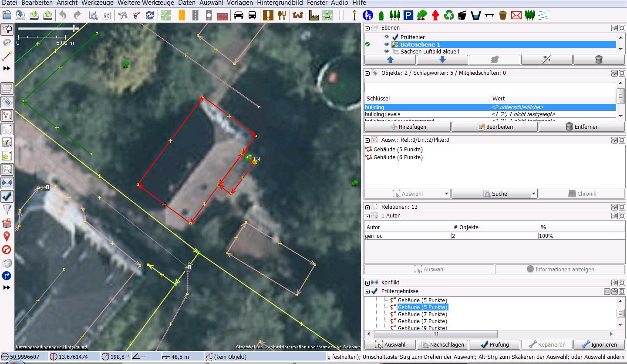Open the Vorlagen menu
The width and height of the screenshot is (627, 364).
240,3
